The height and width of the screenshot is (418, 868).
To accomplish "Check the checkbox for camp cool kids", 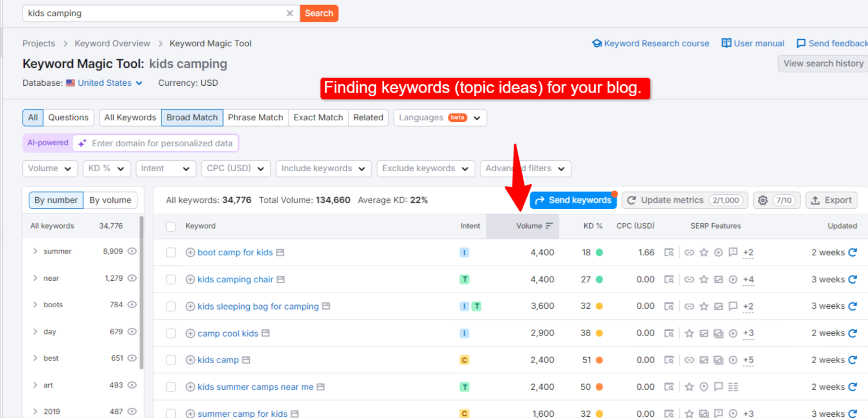I will pyautogui.click(x=171, y=333).
